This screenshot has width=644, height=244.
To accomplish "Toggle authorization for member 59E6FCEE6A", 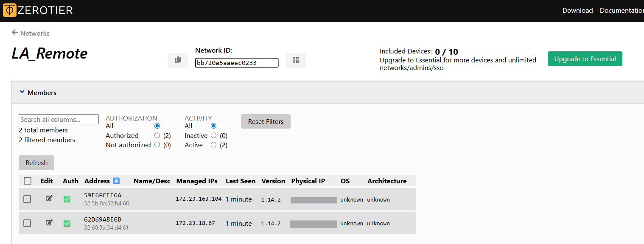I will point(67,199).
